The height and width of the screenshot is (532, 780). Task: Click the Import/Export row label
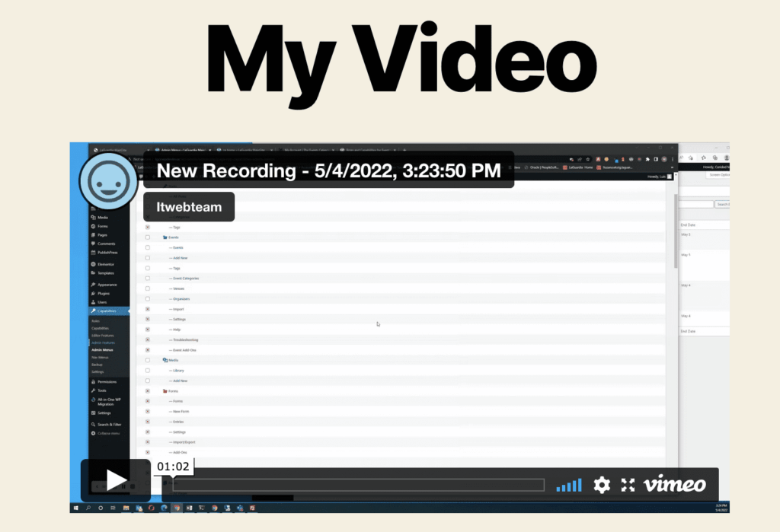point(184,442)
